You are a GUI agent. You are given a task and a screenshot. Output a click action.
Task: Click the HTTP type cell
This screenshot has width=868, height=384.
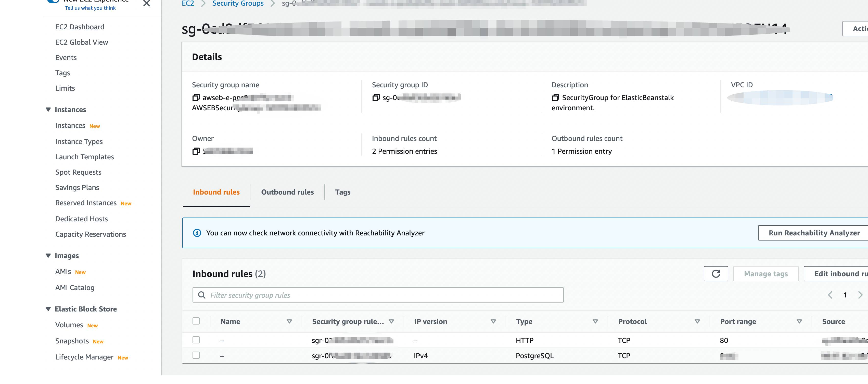(x=525, y=341)
